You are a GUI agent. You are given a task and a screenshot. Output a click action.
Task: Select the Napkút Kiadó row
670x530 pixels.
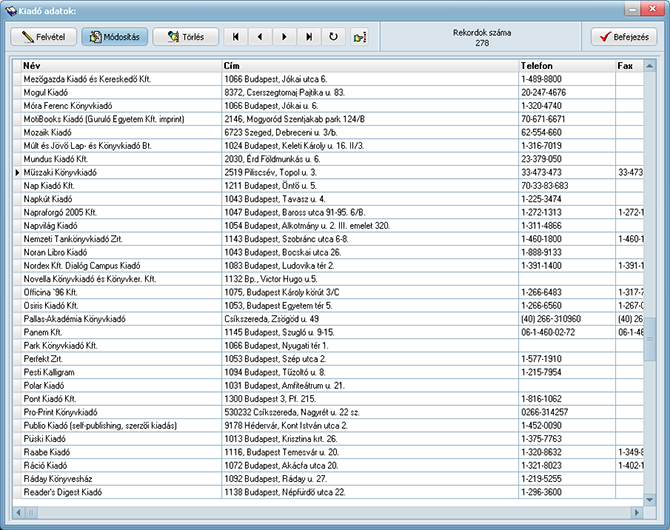(328, 199)
